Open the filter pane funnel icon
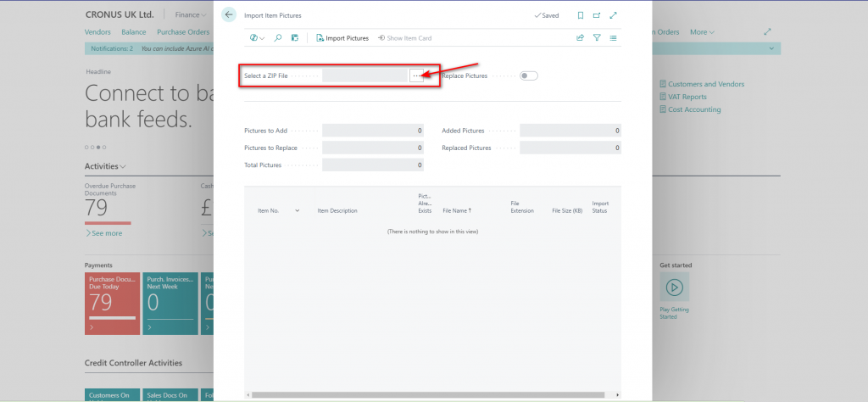Screen dimensions: 868x402 (x=597, y=38)
